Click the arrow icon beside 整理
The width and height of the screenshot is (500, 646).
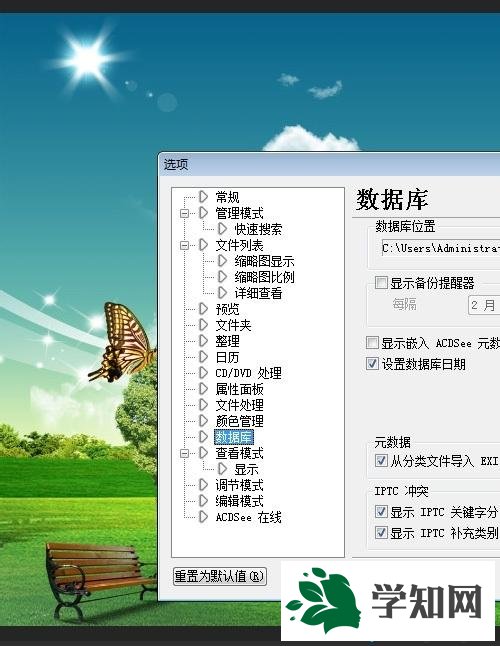click(x=203, y=341)
